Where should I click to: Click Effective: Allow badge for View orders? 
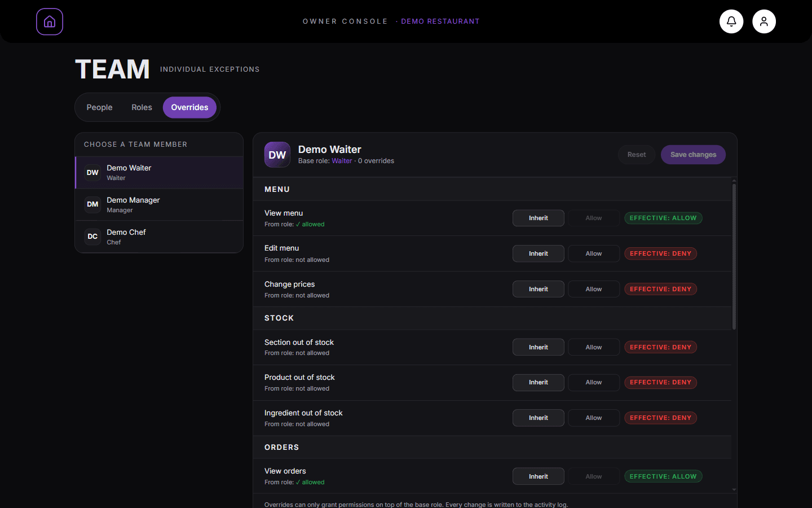point(663,476)
